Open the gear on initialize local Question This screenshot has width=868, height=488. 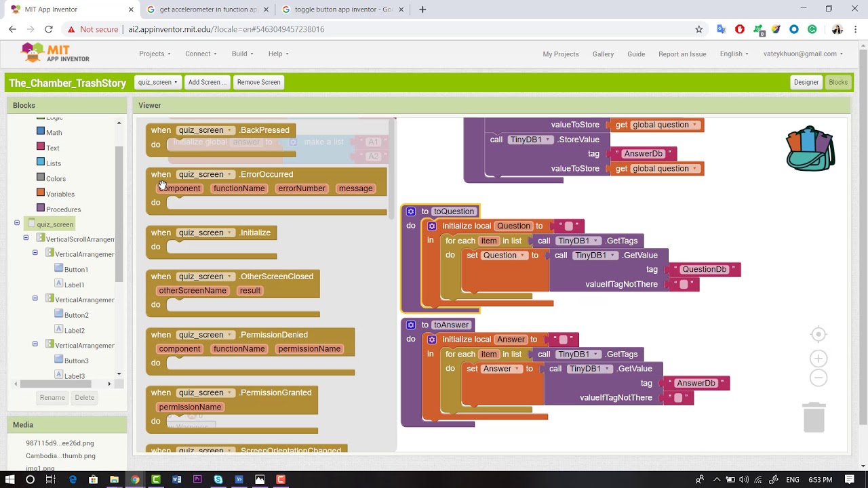[x=432, y=226]
